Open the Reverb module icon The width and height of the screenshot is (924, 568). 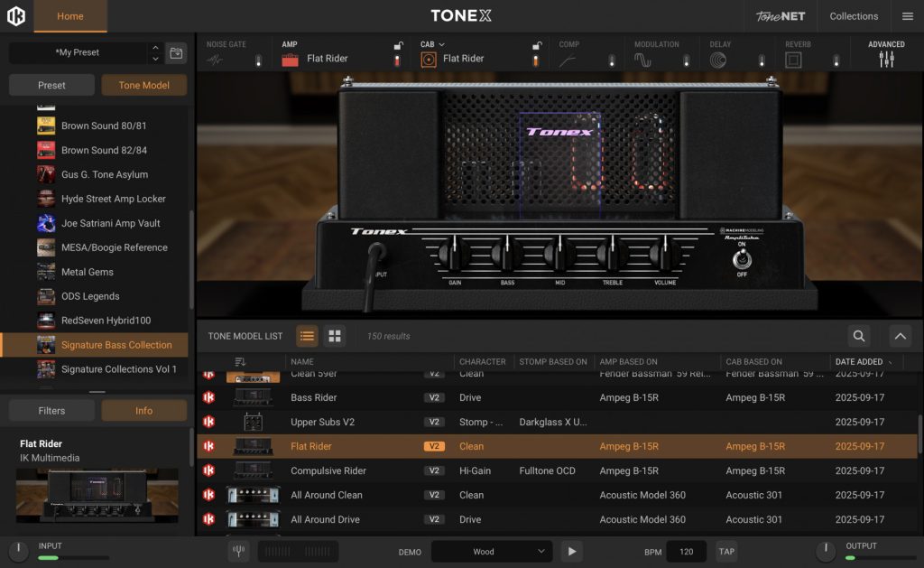click(x=793, y=61)
